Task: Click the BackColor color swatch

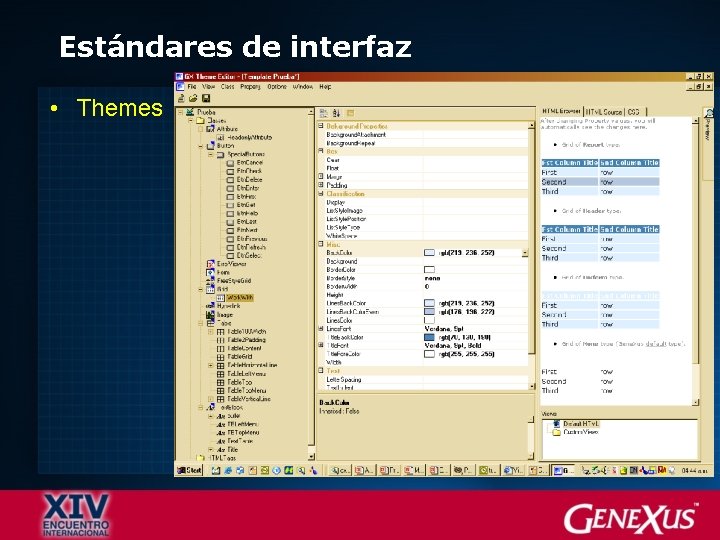Action: [429, 253]
